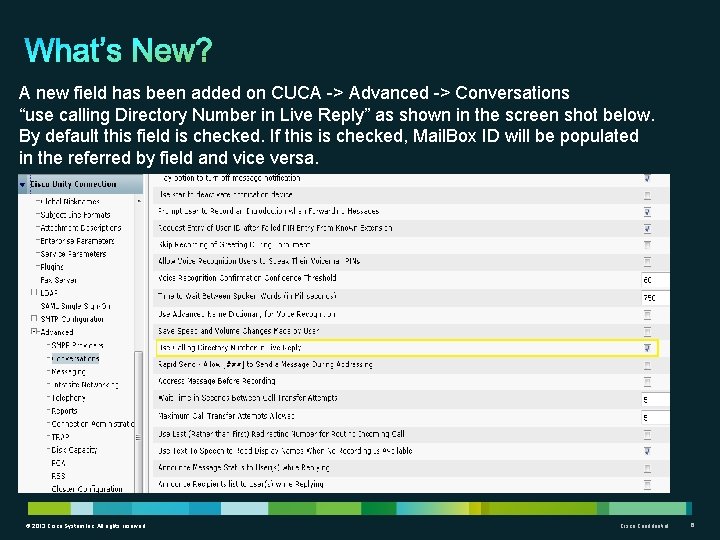Uncheck Use calling Directory Number in Live Reply
This screenshot has height=540, width=720.
coord(647,348)
